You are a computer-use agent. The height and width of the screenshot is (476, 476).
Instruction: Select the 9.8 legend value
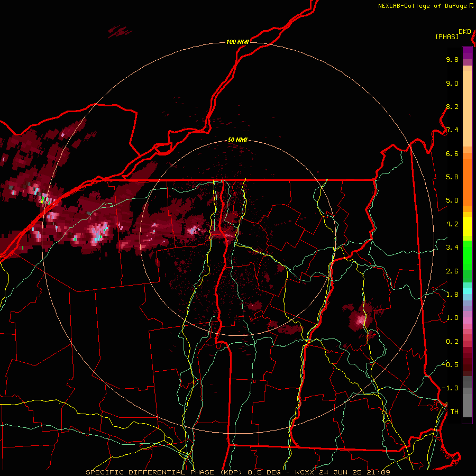[452, 59]
